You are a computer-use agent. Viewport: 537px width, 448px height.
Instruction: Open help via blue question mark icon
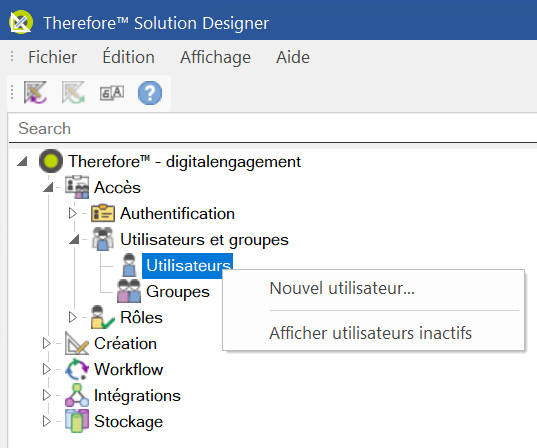pos(150,93)
